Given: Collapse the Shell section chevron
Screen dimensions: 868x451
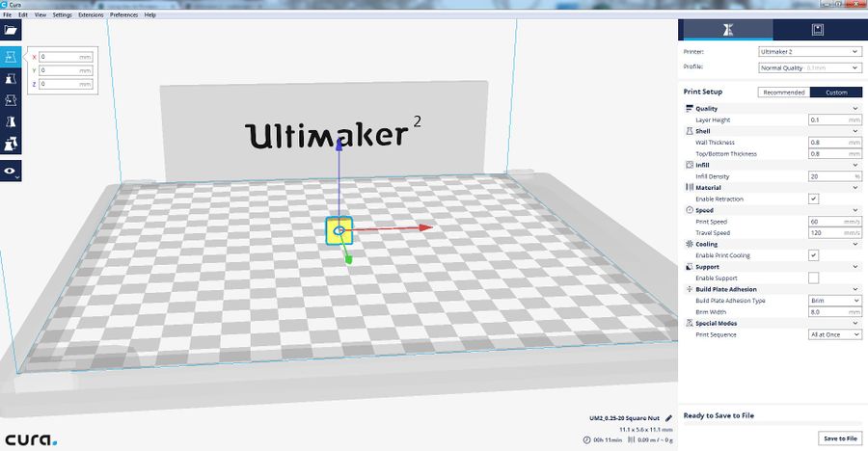Looking at the screenshot, I should 855,132.
